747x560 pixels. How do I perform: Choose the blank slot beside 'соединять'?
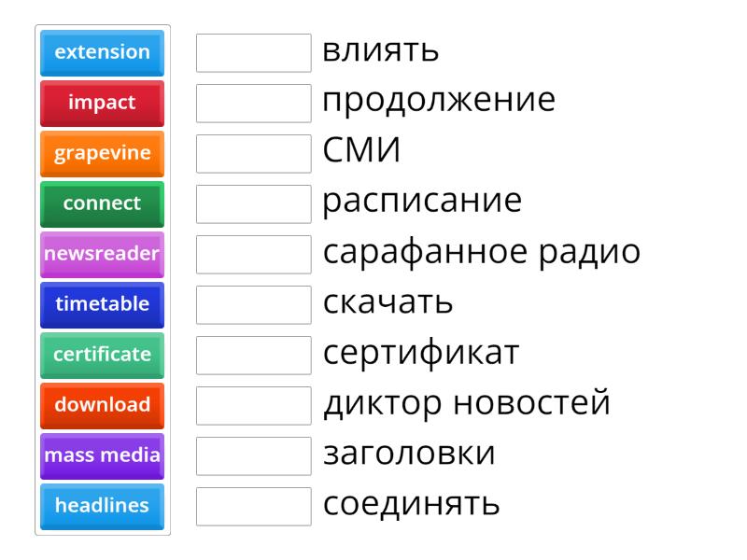[x=254, y=507]
